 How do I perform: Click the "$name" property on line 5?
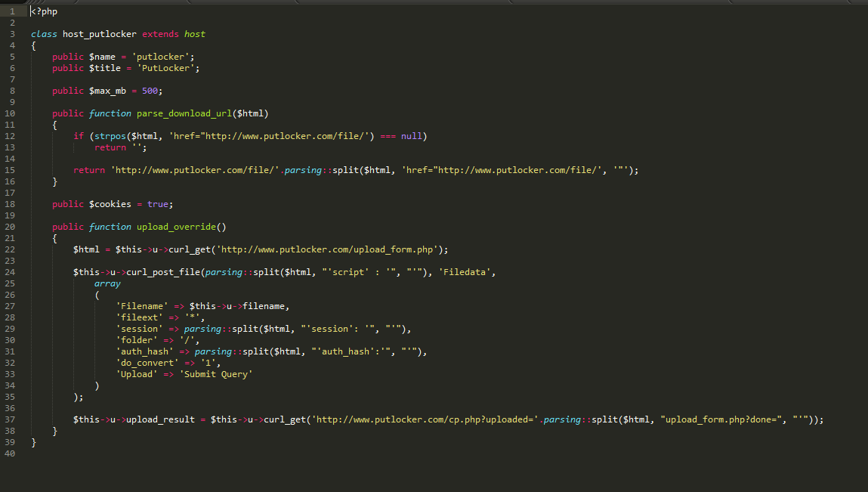pyautogui.click(x=103, y=57)
